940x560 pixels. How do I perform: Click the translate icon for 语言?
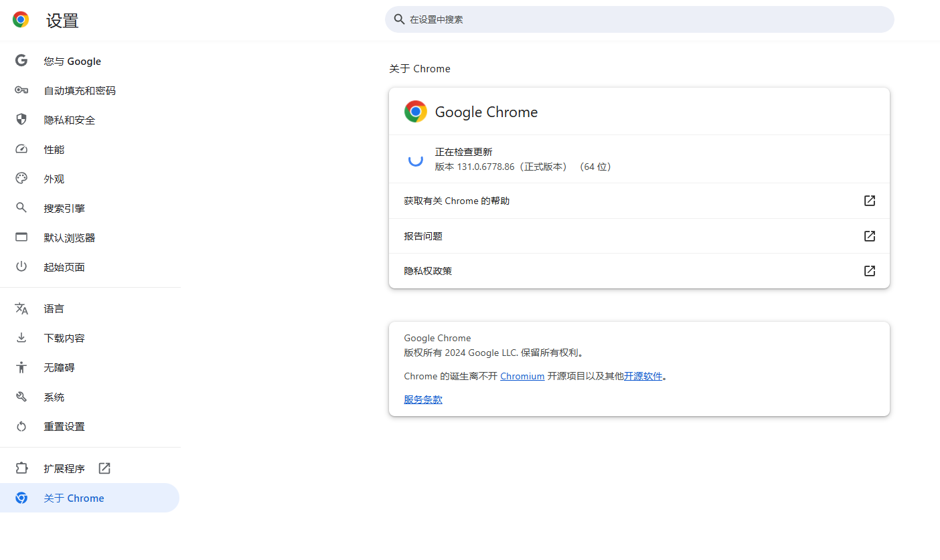tap(21, 308)
